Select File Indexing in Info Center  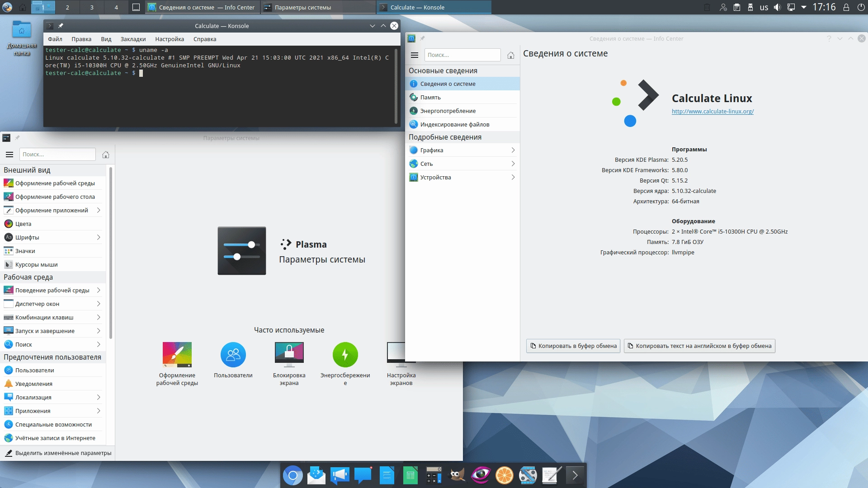coord(462,124)
